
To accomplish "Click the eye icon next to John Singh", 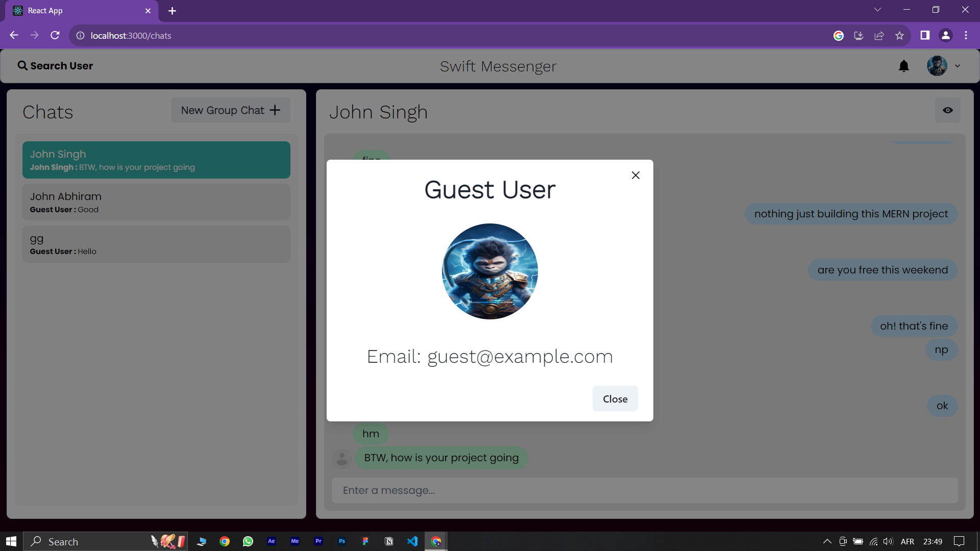I will 947,110.
